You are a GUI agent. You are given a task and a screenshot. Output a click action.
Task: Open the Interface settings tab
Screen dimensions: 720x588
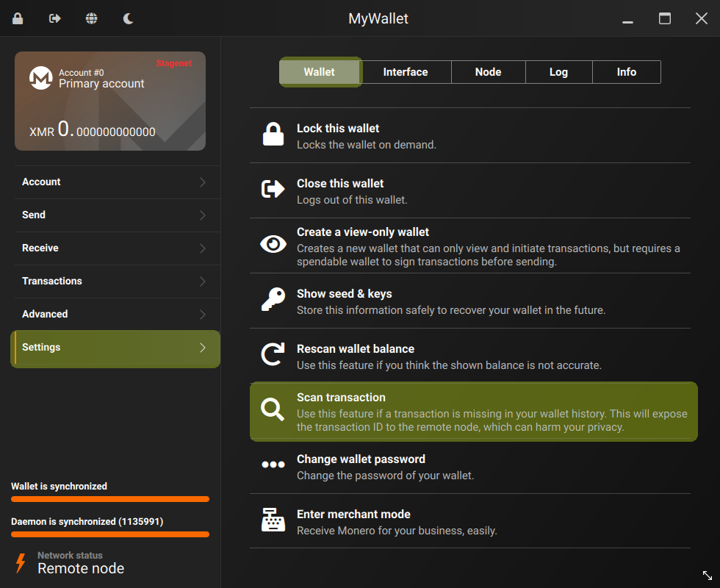(406, 71)
